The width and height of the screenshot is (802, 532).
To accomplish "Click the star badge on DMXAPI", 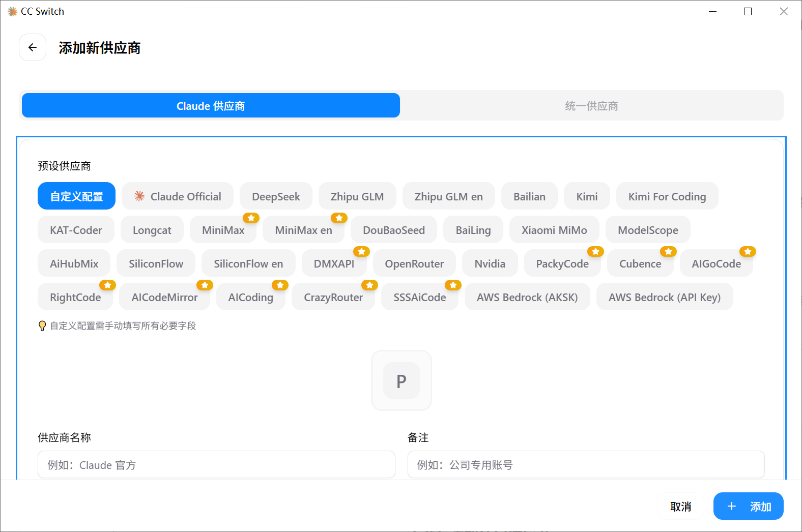I will click(361, 252).
